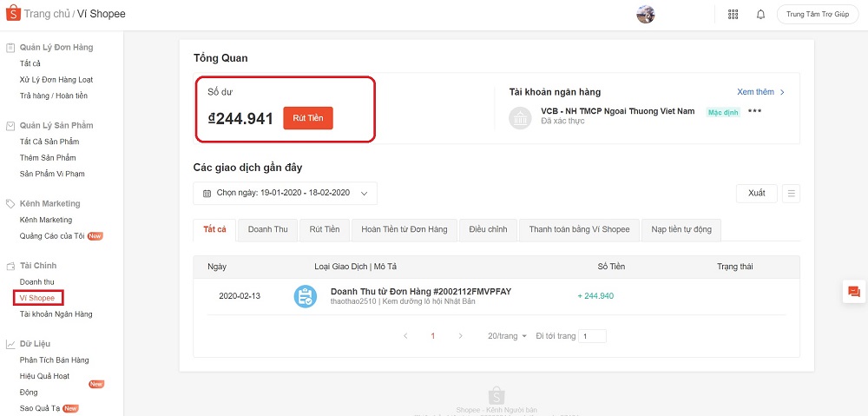Viewport: 868px width, 416px height.
Task: Open Thêm Sản Phẩm
Action: (x=48, y=158)
